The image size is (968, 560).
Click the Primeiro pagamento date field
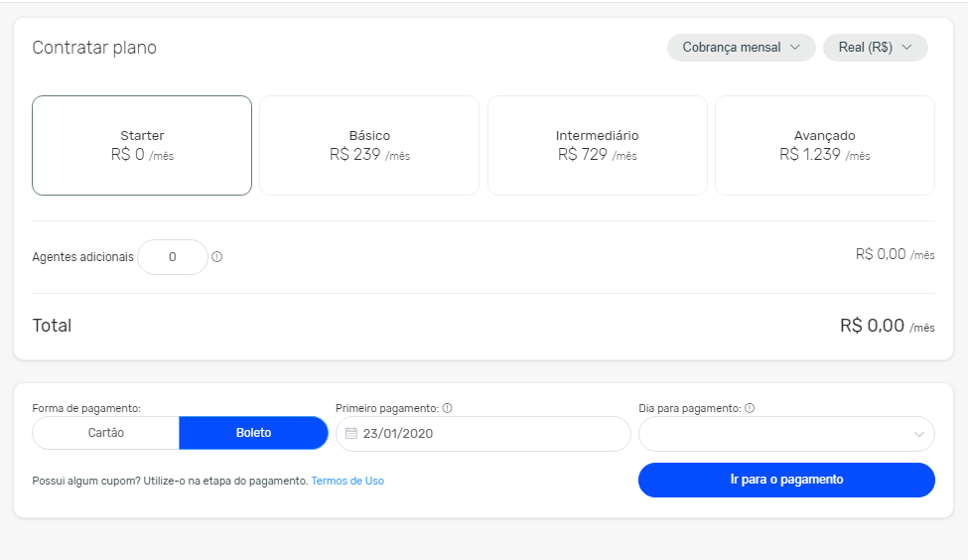pos(484,434)
